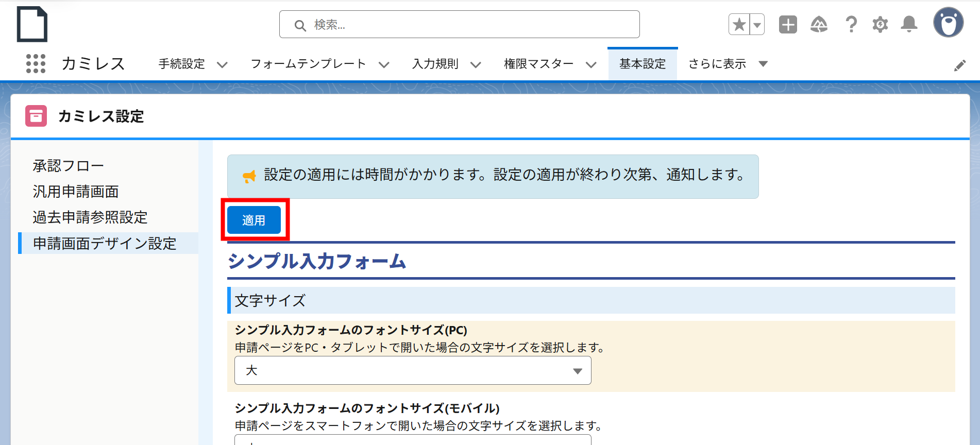Open the フォームテンプレート tab
The width and height of the screenshot is (980, 445).
[x=308, y=64]
